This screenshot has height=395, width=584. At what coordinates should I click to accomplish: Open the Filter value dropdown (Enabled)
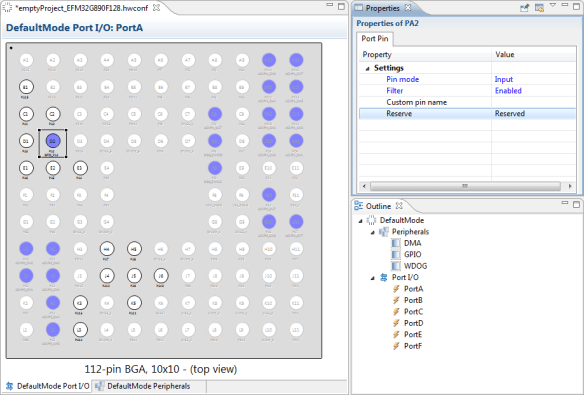[x=534, y=91]
